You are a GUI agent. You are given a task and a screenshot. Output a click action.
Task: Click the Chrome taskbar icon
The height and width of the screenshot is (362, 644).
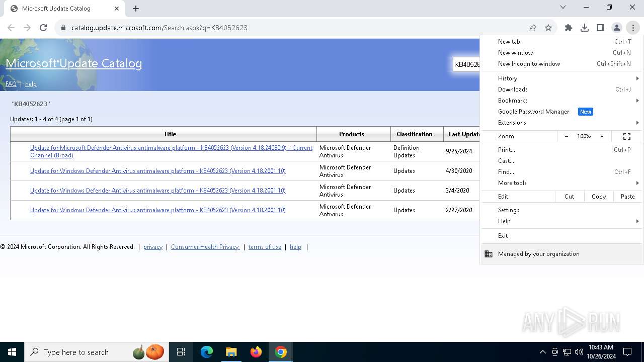[x=281, y=352]
